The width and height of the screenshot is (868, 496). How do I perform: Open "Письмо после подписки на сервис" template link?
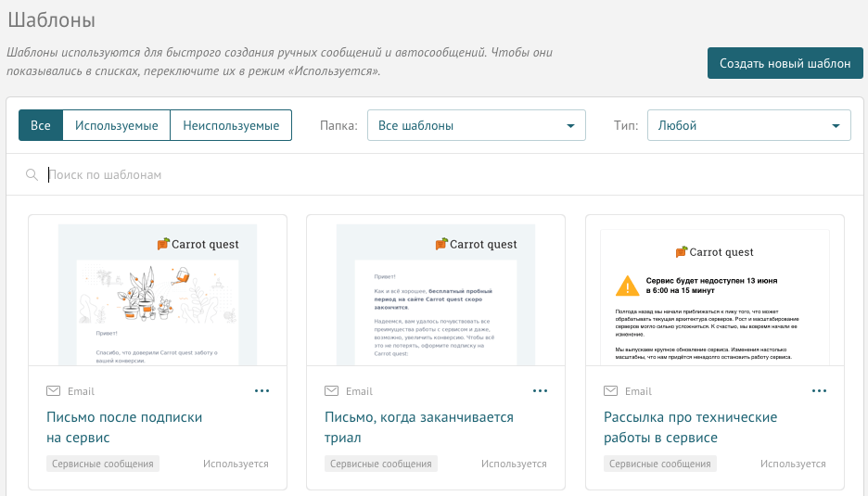coord(124,427)
